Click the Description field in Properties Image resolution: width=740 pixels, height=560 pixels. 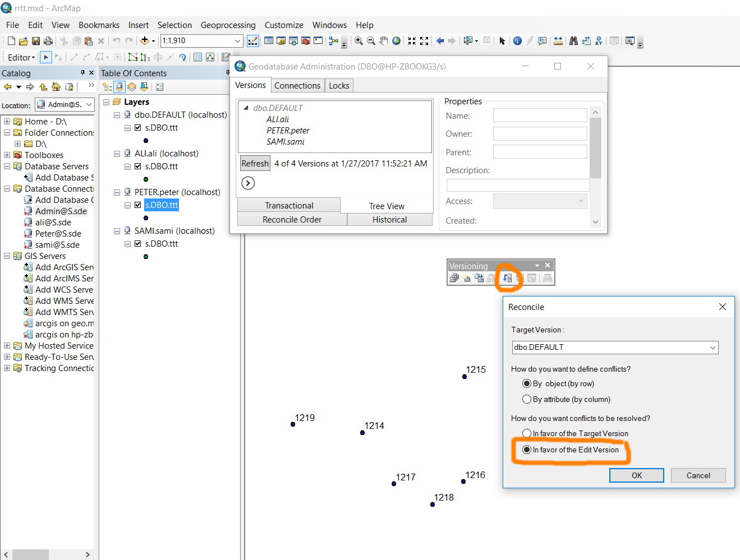click(518, 185)
